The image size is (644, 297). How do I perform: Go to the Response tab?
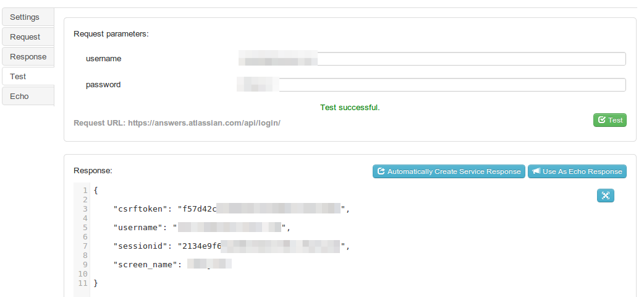(28, 57)
